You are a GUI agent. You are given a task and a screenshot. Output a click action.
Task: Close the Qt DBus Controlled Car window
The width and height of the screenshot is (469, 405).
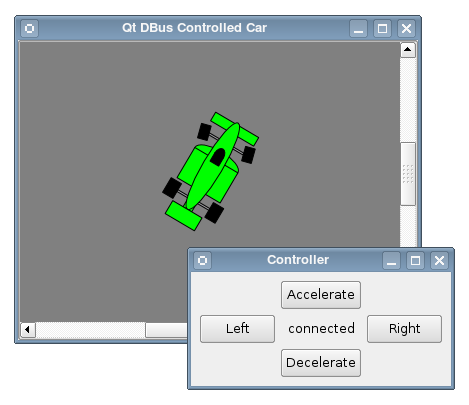tap(406, 28)
